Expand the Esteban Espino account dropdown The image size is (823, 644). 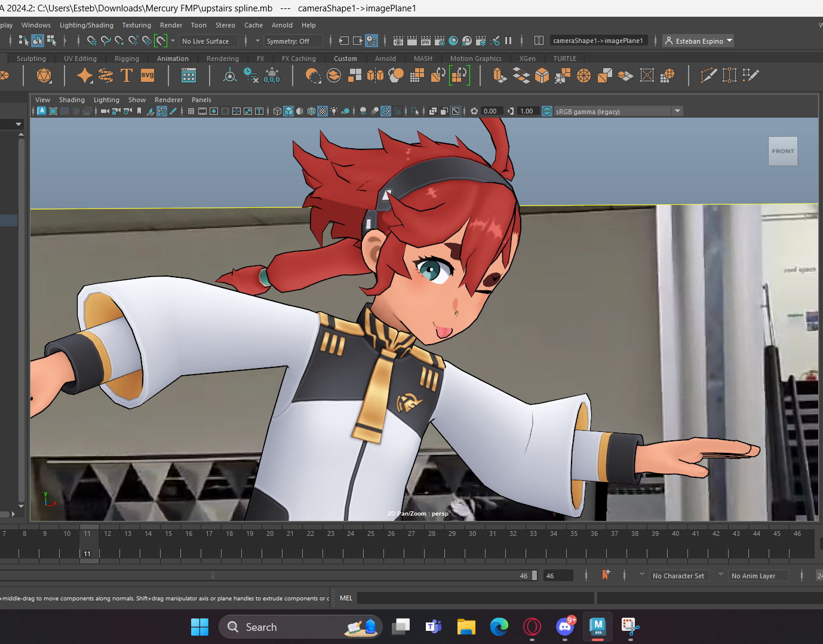tap(698, 41)
